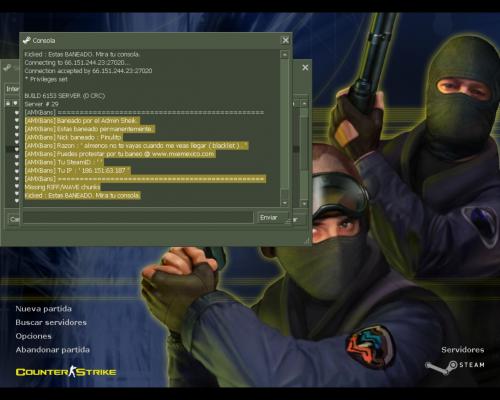
Task: Close the server browser window behind the console
Action: tap(305, 68)
